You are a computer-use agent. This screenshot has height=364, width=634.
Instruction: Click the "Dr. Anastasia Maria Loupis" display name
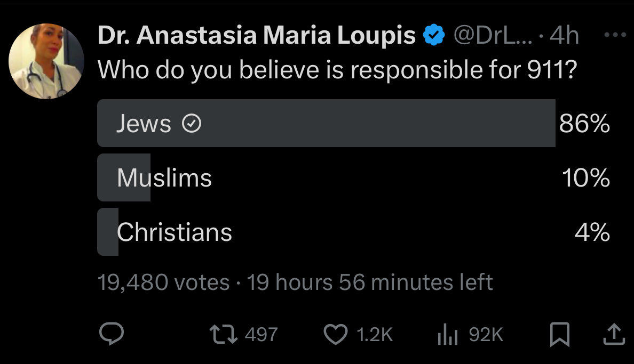tap(257, 36)
